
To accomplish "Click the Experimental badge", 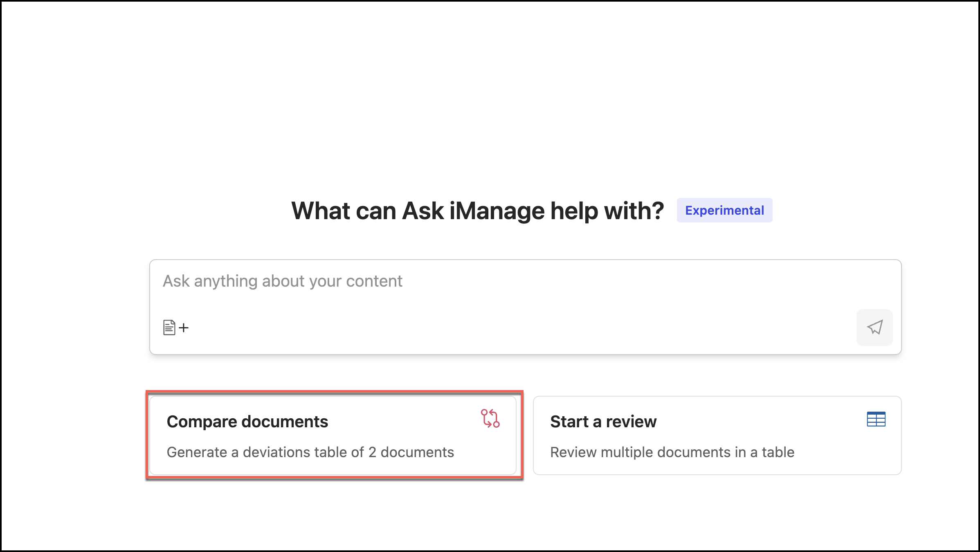I will (x=724, y=210).
